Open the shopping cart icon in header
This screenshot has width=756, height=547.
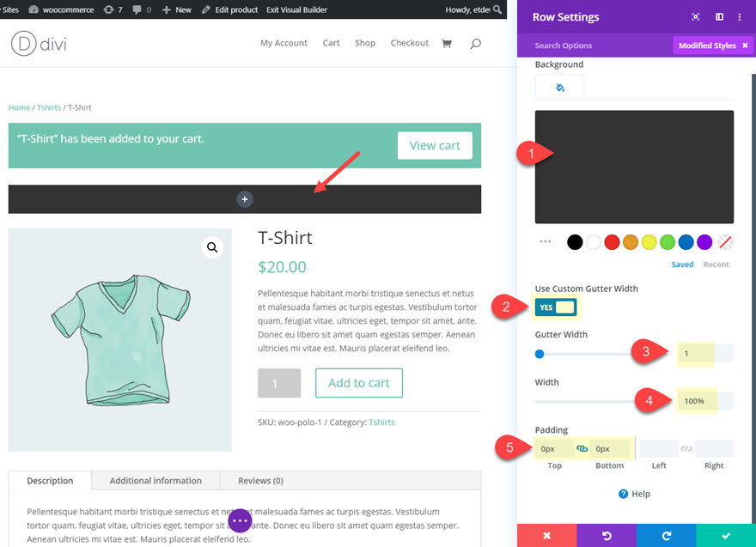(447, 44)
